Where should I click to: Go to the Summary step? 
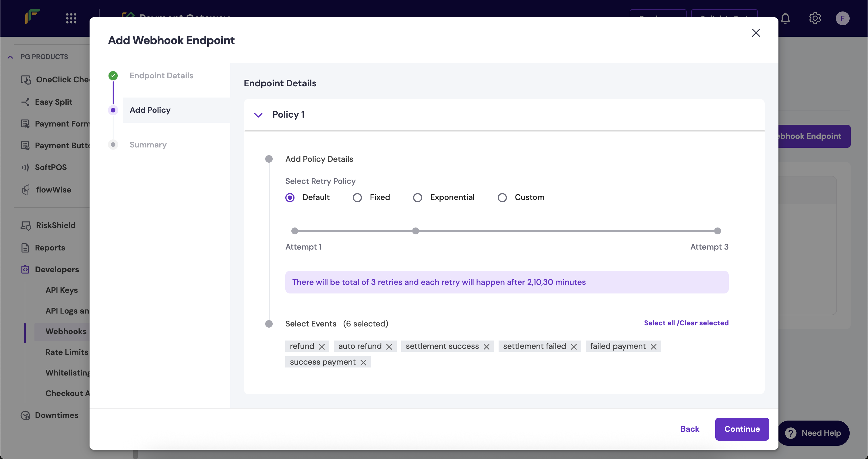coord(148,145)
